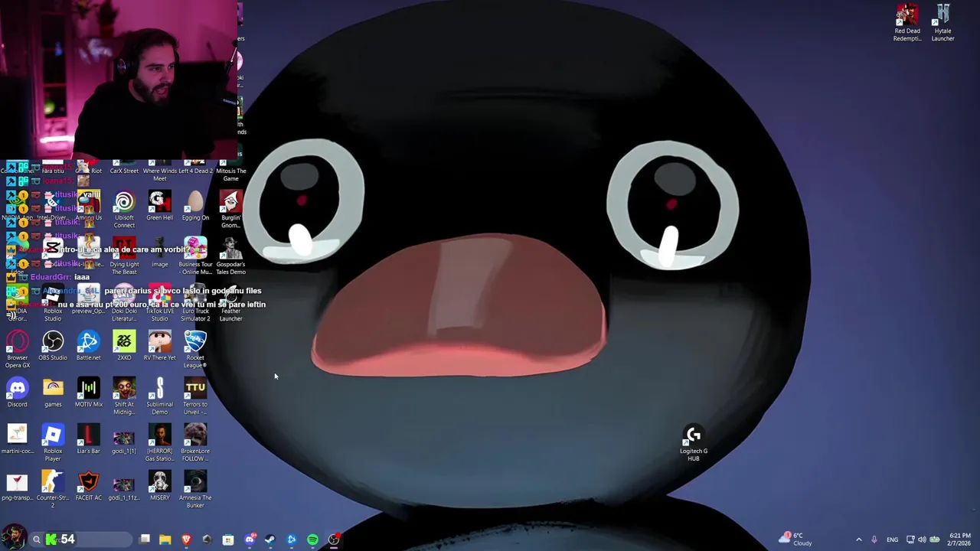Open Dying Light The Beast icon
Image resolution: width=980 pixels, height=551 pixels.
(x=124, y=256)
